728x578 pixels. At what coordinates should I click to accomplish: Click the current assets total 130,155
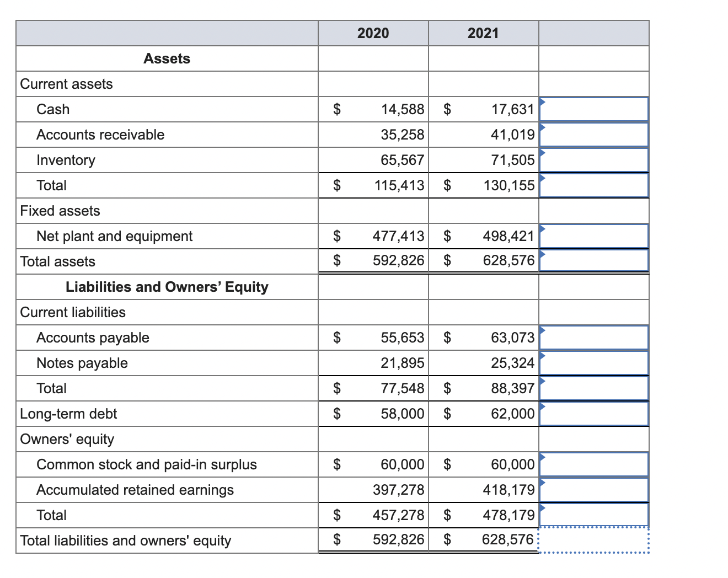[510, 185]
